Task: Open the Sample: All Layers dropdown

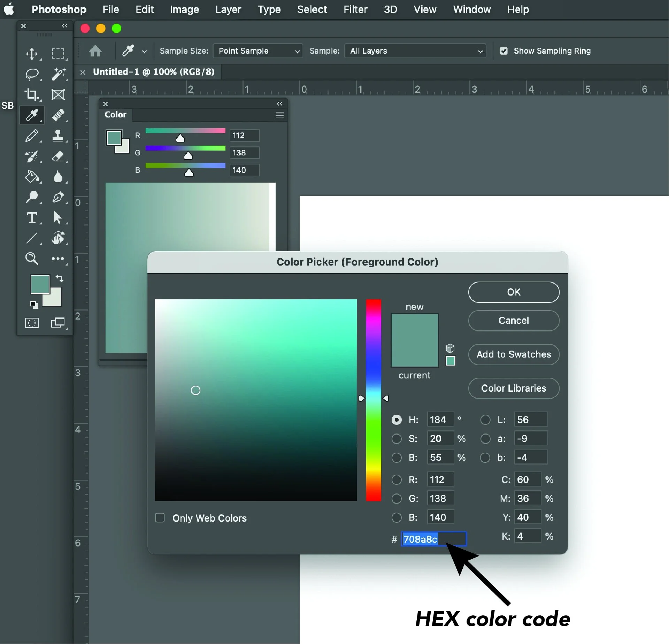Action: click(415, 51)
